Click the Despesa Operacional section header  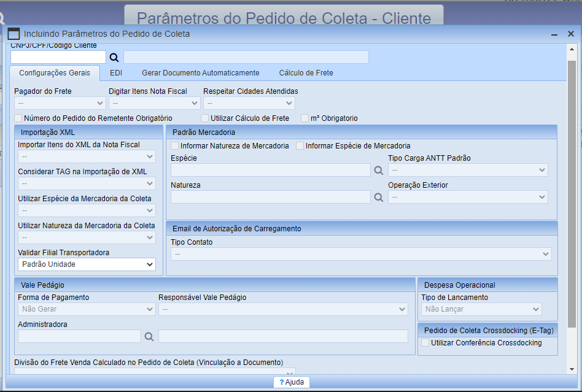pos(487,285)
